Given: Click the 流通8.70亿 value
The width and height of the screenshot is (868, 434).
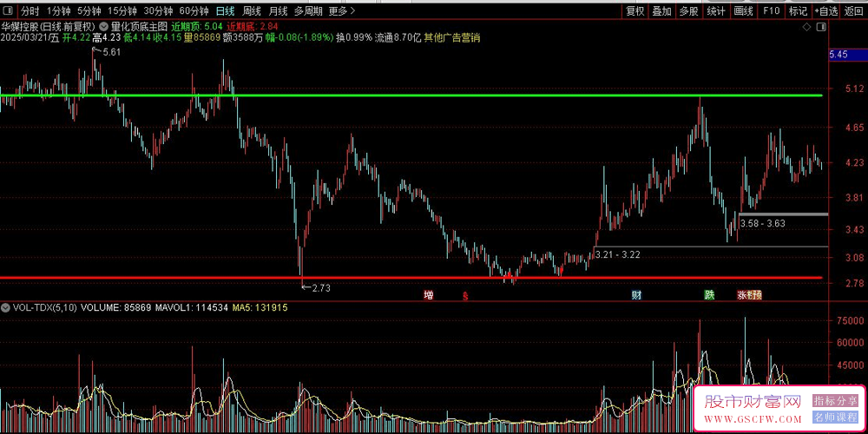Looking at the screenshot, I should point(398,37).
